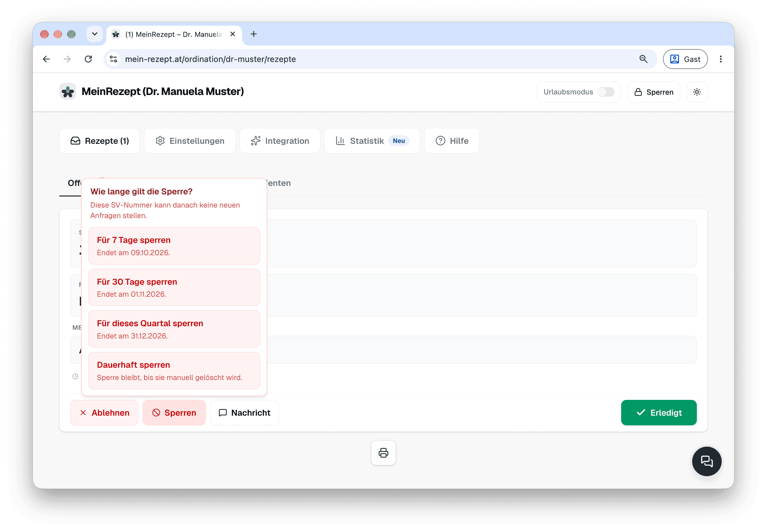Click the Sperren lock button in header
767x532 pixels.
[x=653, y=92]
